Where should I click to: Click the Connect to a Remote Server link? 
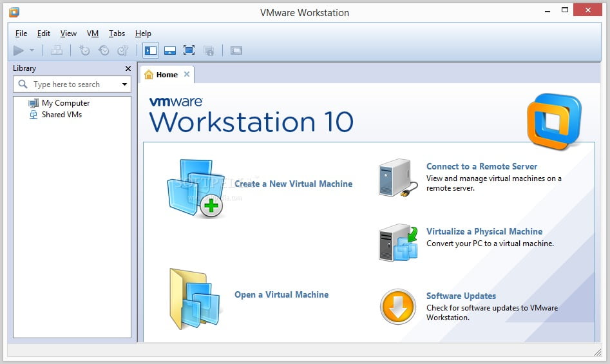pyautogui.click(x=482, y=166)
